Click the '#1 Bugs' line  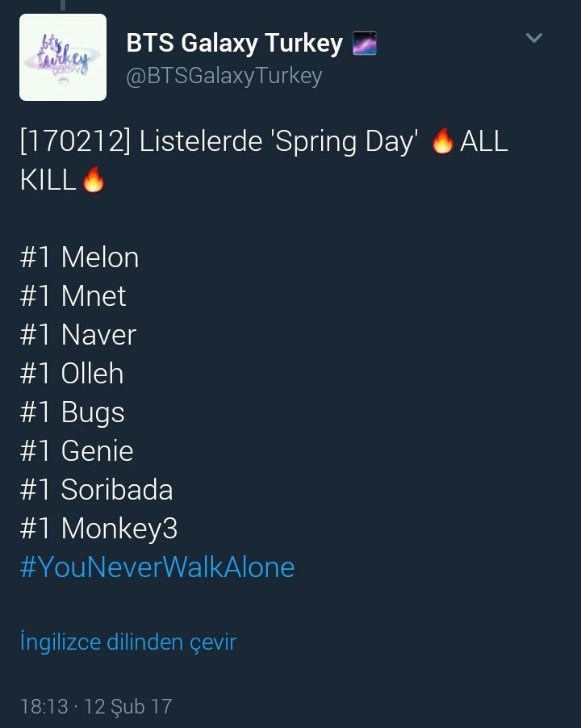[73, 412]
